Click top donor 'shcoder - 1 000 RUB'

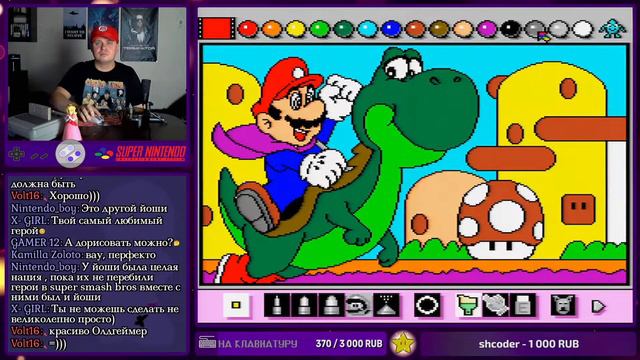pyautogui.click(x=529, y=344)
